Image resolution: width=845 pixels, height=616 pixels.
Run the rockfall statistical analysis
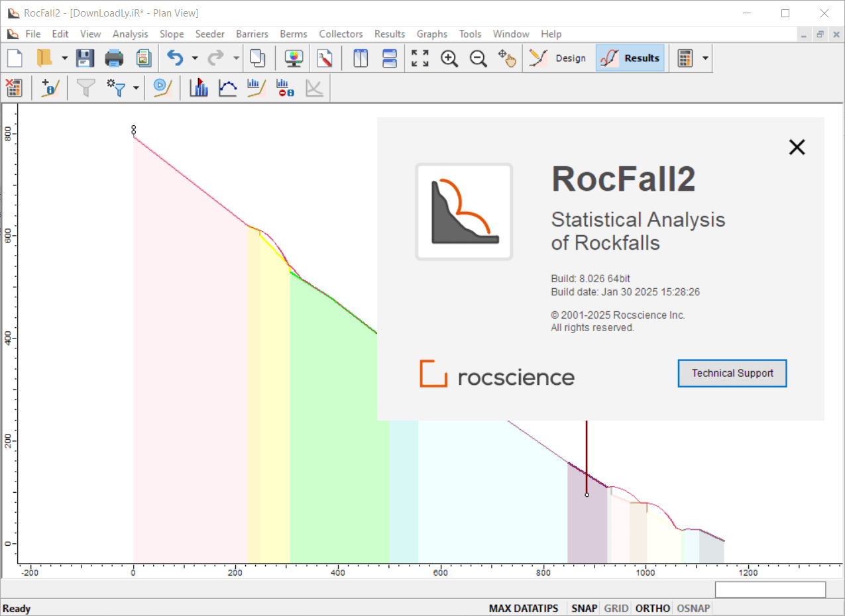(x=162, y=87)
